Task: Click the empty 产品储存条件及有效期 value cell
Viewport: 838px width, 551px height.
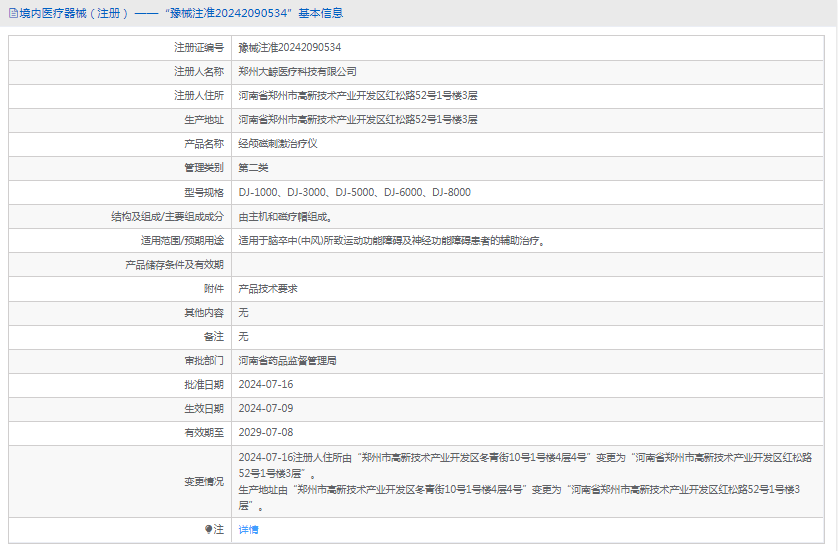Action: coord(530,264)
